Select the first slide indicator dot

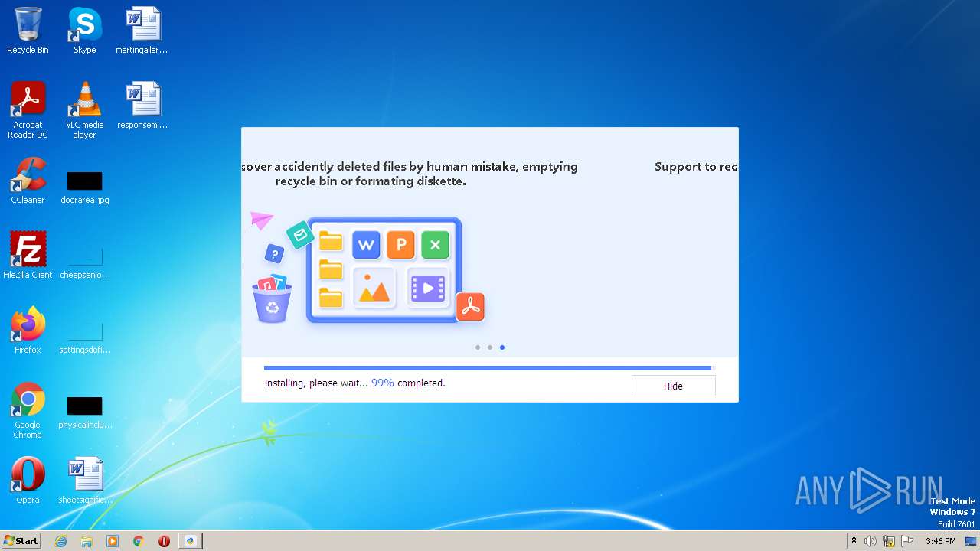pos(478,347)
